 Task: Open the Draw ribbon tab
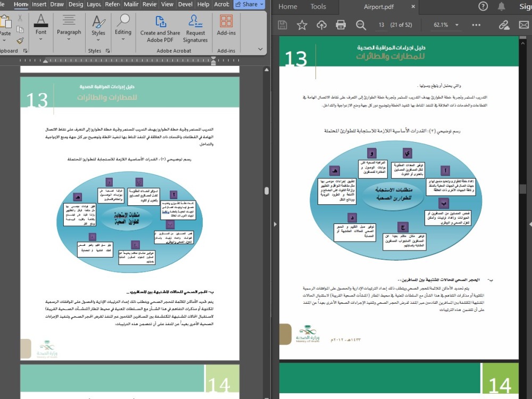pyautogui.click(x=57, y=4)
